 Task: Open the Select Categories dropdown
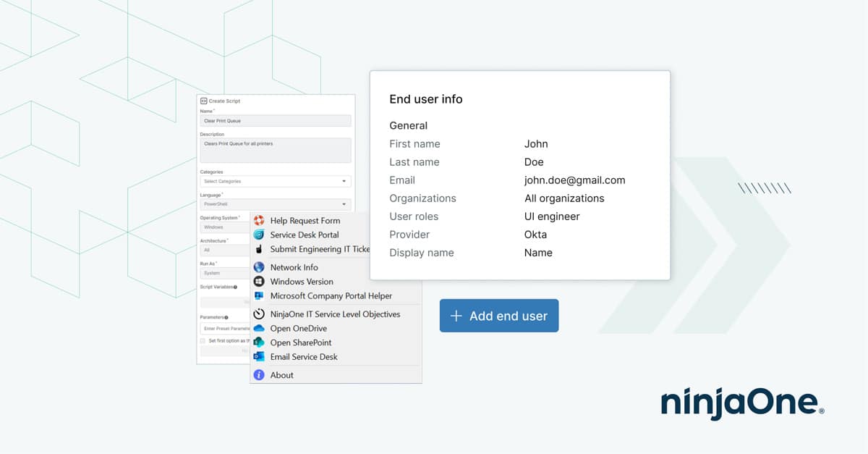(275, 180)
